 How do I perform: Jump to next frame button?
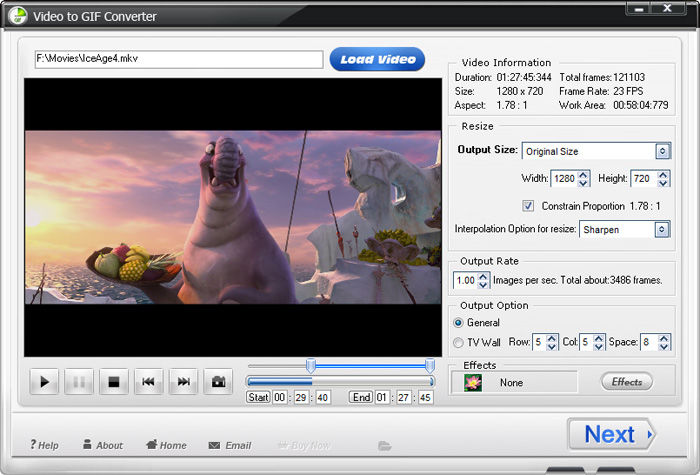(x=183, y=382)
